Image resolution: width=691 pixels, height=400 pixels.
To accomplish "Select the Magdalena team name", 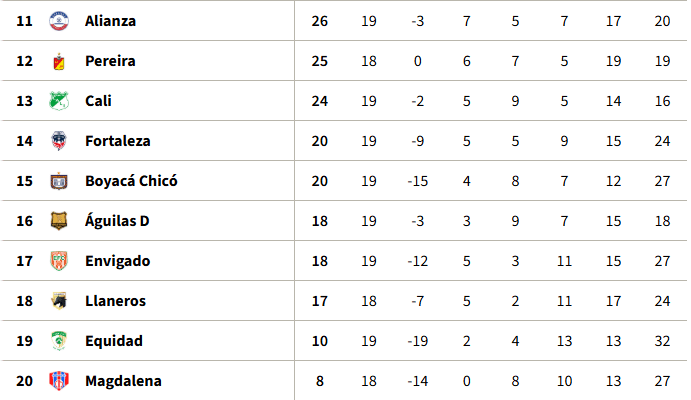I will 123,381.
